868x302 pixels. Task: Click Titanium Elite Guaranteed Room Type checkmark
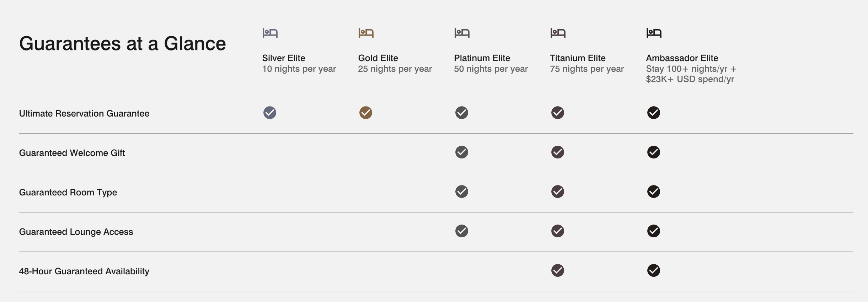click(558, 192)
